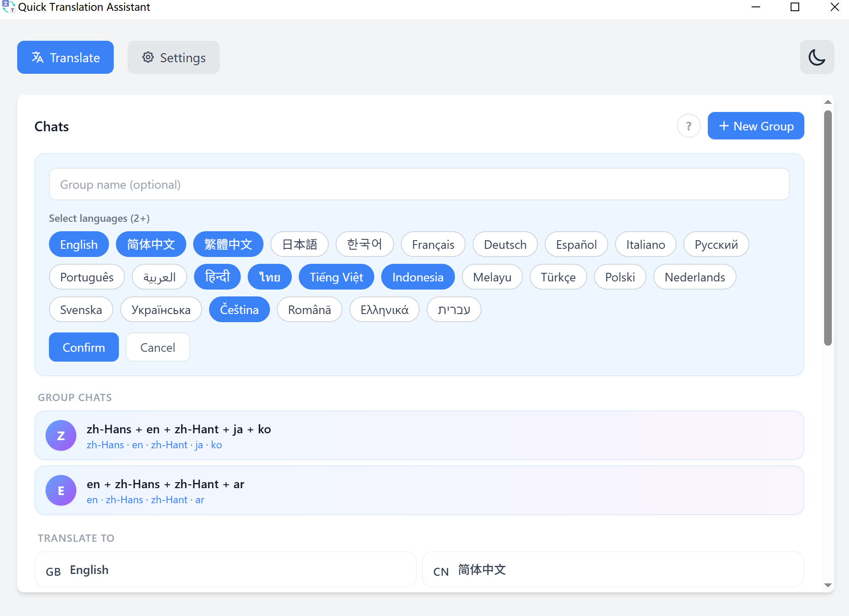Select the Русский language chip
The width and height of the screenshot is (849, 616).
[716, 244]
